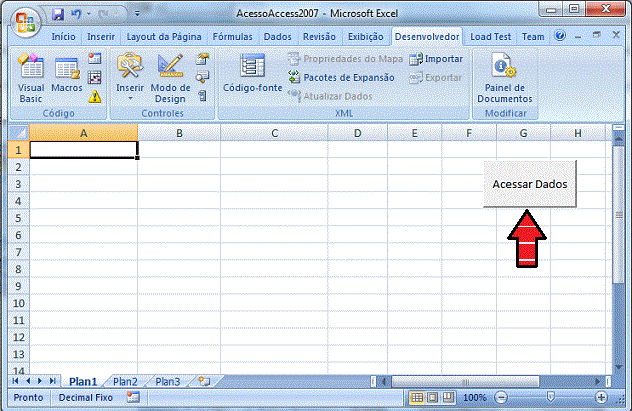Open the Load Test tab

coord(491,37)
